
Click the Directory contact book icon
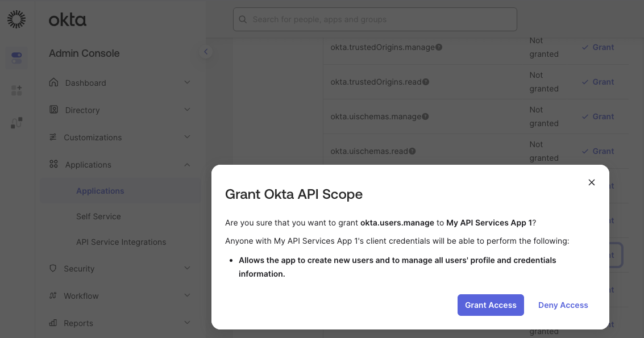click(53, 110)
